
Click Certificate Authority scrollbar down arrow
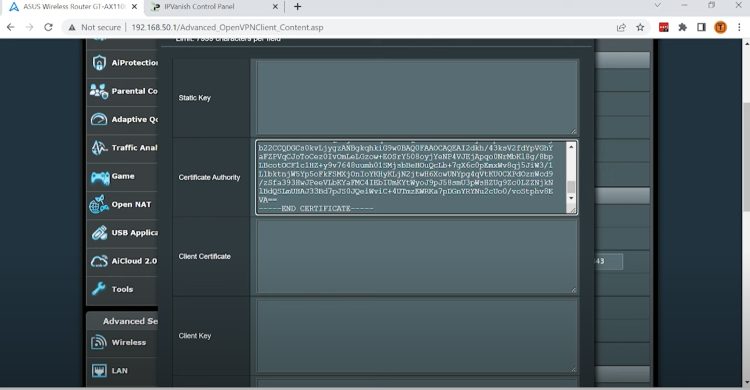(571, 198)
